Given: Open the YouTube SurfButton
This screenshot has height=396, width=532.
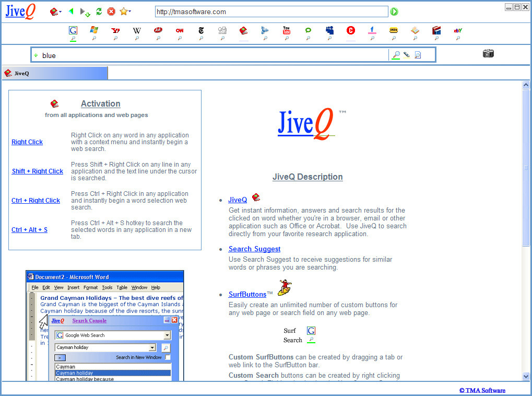Looking at the screenshot, I should point(286,30).
